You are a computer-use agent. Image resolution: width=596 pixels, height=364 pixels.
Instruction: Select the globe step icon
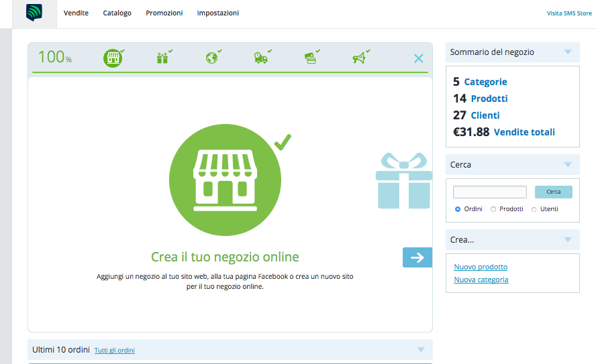click(211, 58)
